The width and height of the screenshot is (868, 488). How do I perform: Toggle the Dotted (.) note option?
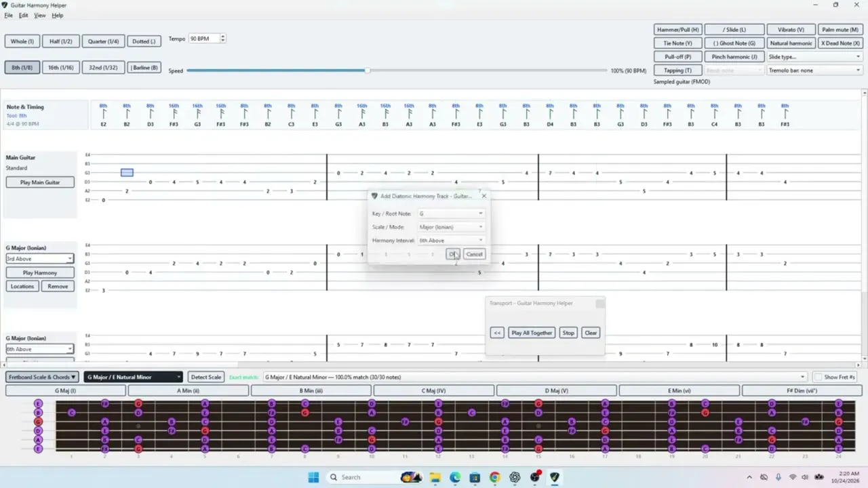point(144,41)
